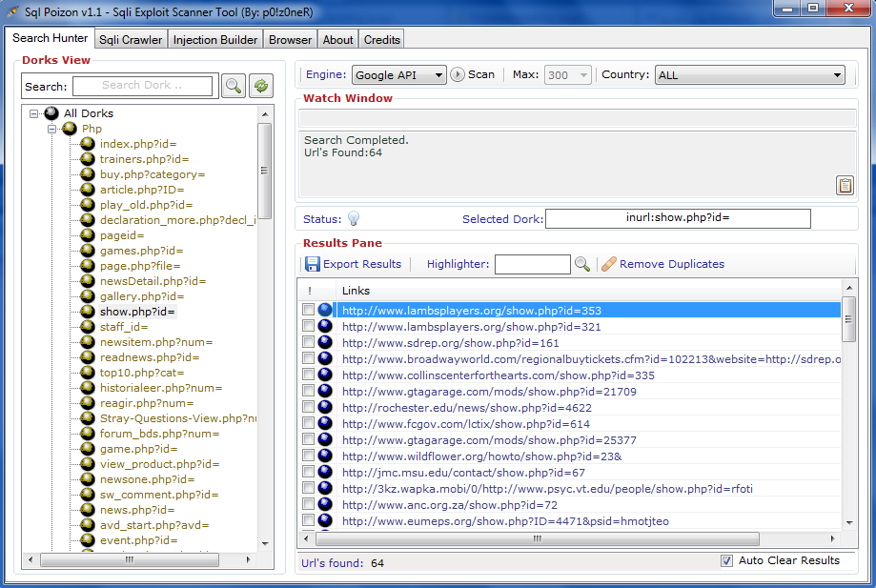Click the application icon in title bar
The height and width of the screenshot is (588, 876).
11,11
